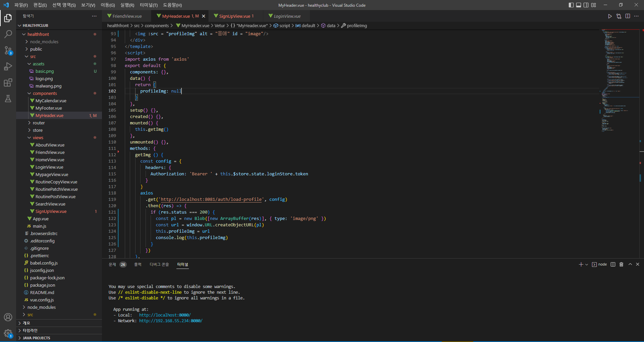Image resolution: width=644 pixels, height=342 pixels.
Task: Open the 터미널(T) menu
Action: click(148, 5)
